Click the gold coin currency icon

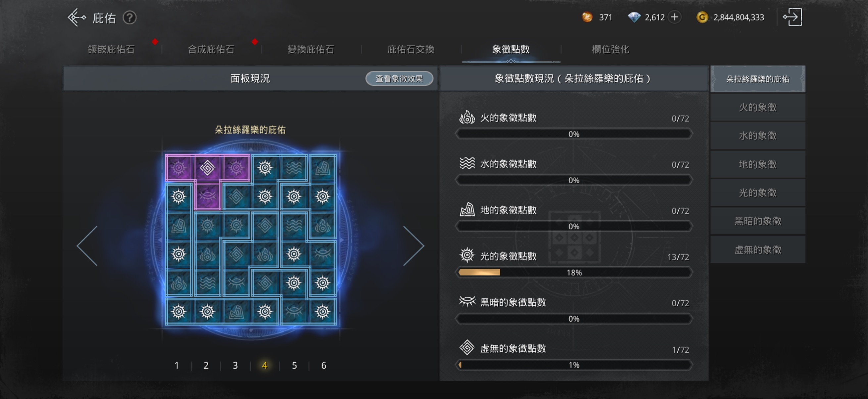702,17
